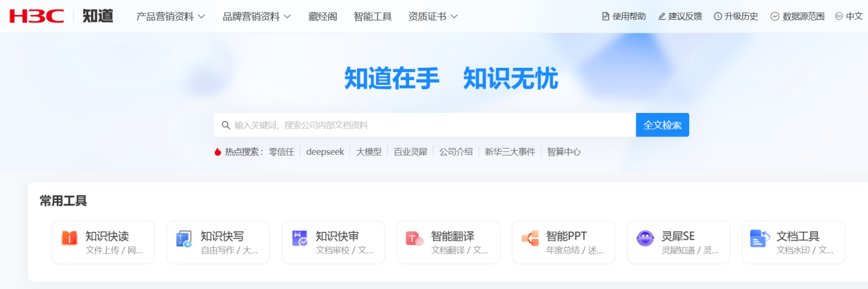Select the deepseek hot search link
This screenshot has height=289, width=868.
click(325, 152)
